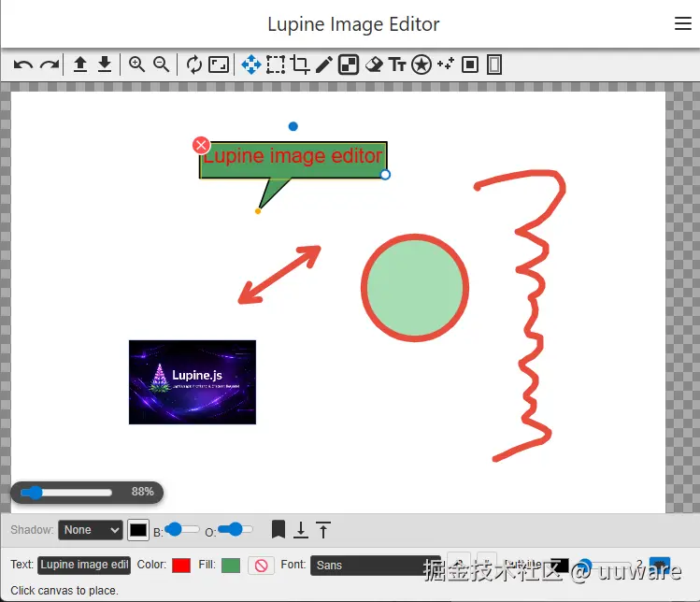
Task: Undo the last edit
Action: point(22,65)
